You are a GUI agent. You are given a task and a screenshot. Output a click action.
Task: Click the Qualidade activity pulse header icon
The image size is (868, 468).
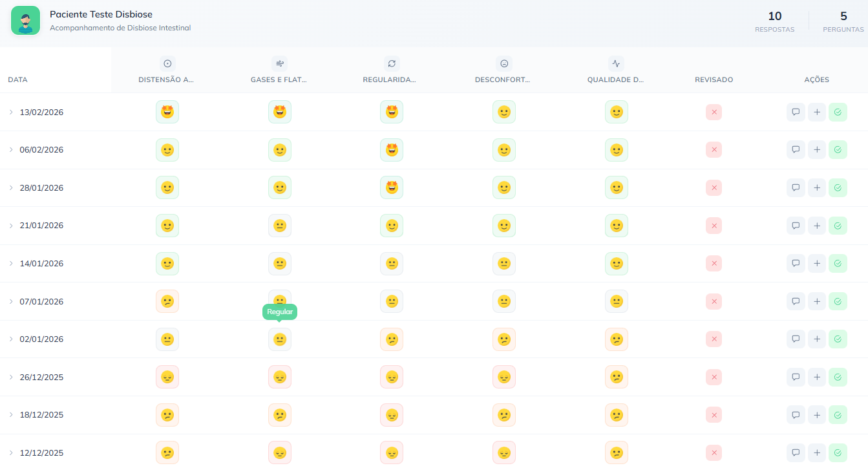click(616, 63)
